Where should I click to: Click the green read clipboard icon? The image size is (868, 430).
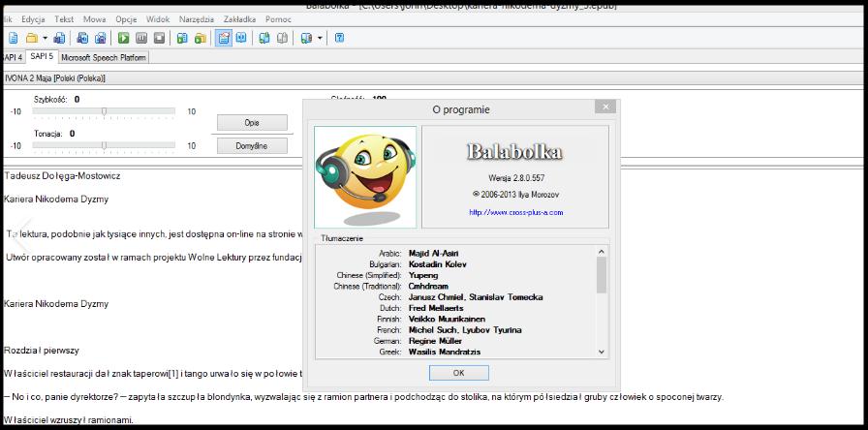(182, 38)
